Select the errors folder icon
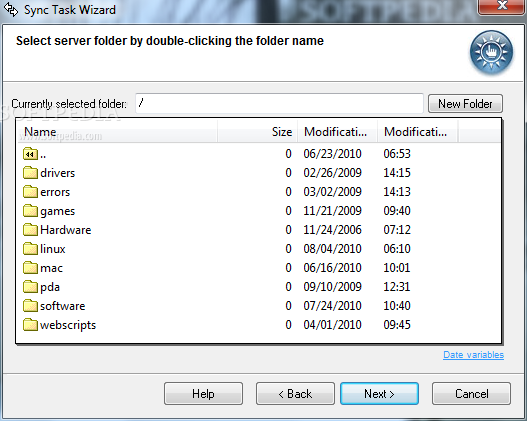This screenshot has width=527, height=421. 30,192
